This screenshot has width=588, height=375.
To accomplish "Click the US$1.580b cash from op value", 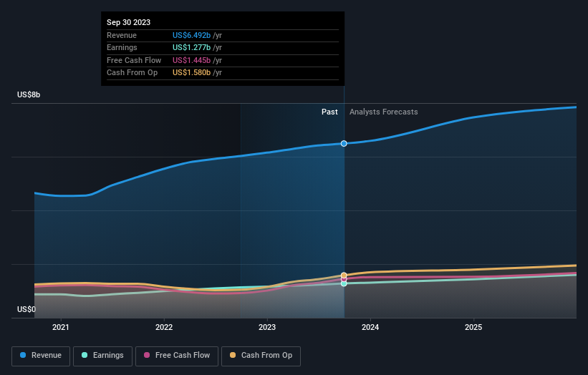I will pos(191,73).
